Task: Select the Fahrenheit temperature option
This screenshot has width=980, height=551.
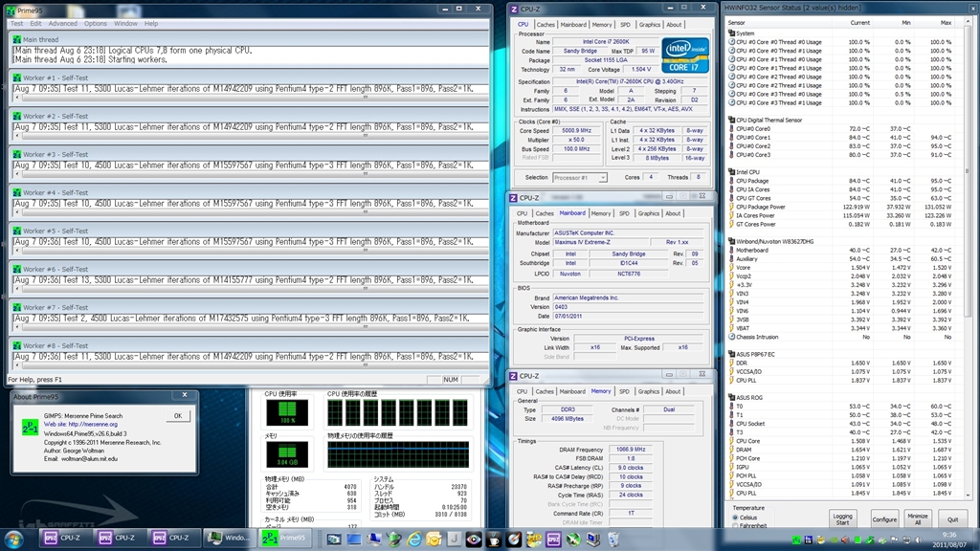Action: tap(735, 526)
